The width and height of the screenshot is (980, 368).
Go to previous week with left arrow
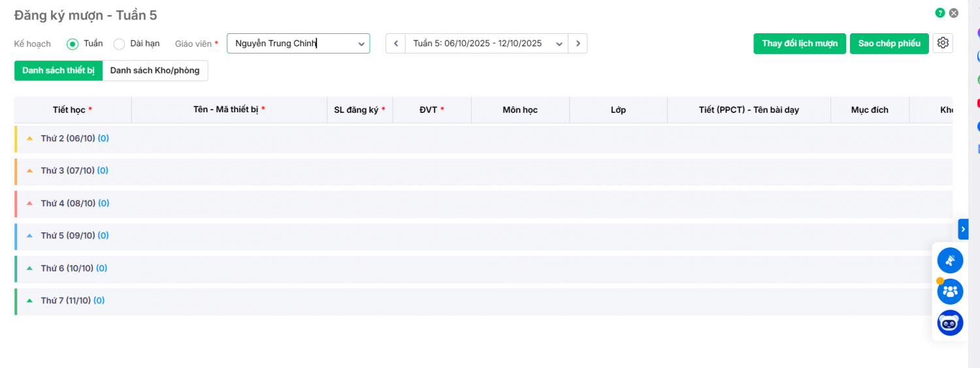pos(396,44)
